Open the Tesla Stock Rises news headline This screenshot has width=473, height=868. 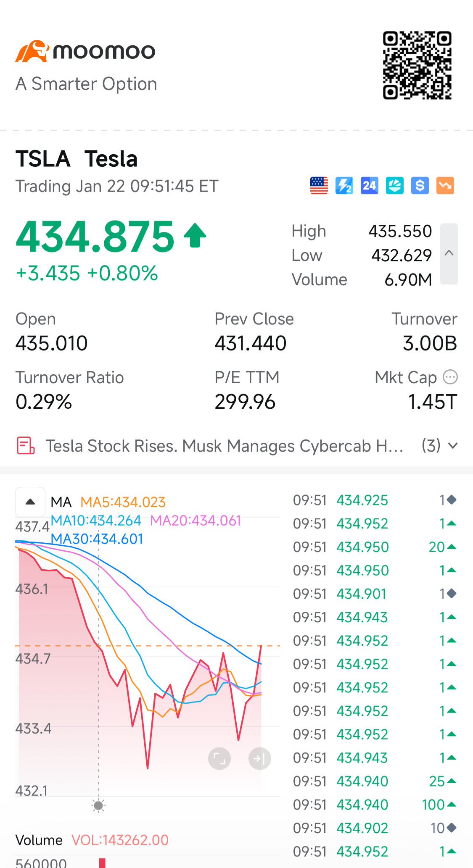[225, 446]
